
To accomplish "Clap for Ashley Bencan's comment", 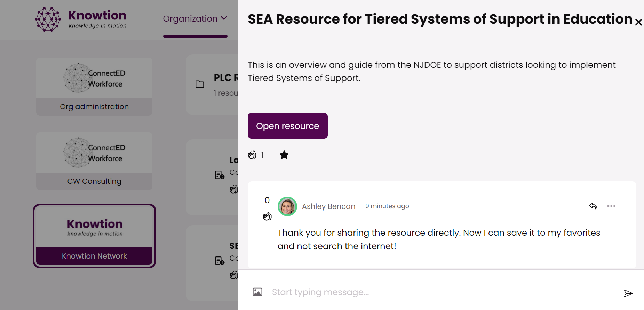I will (x=267, y=217).
